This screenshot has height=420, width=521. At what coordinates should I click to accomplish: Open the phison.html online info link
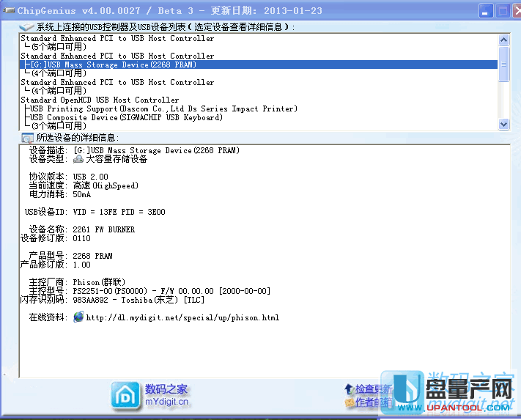(x=182, y=317)
